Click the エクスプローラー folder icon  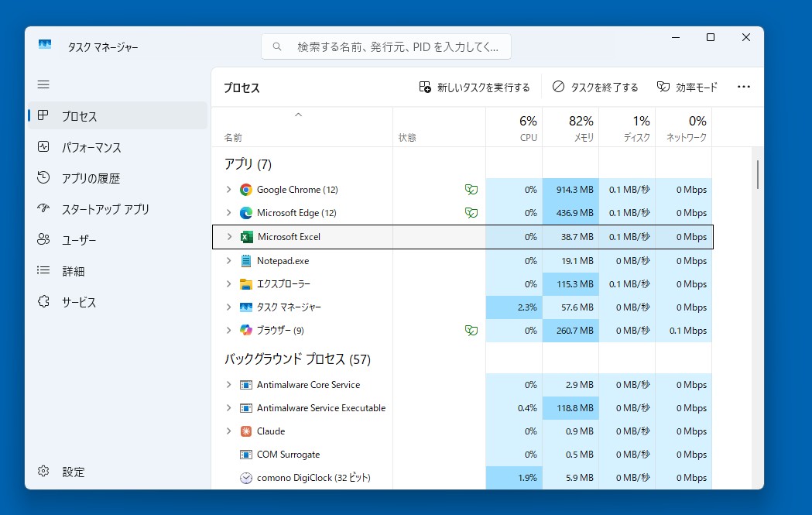246,284
